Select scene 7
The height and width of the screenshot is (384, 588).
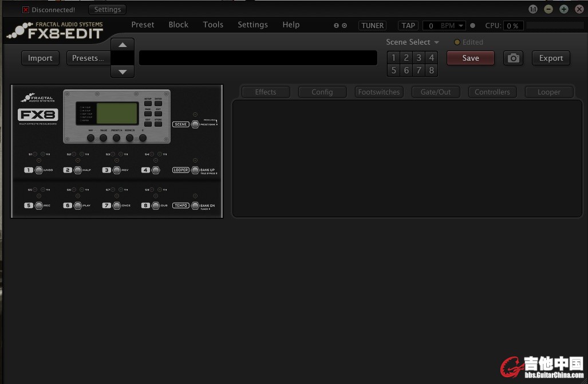click(419, 70)
